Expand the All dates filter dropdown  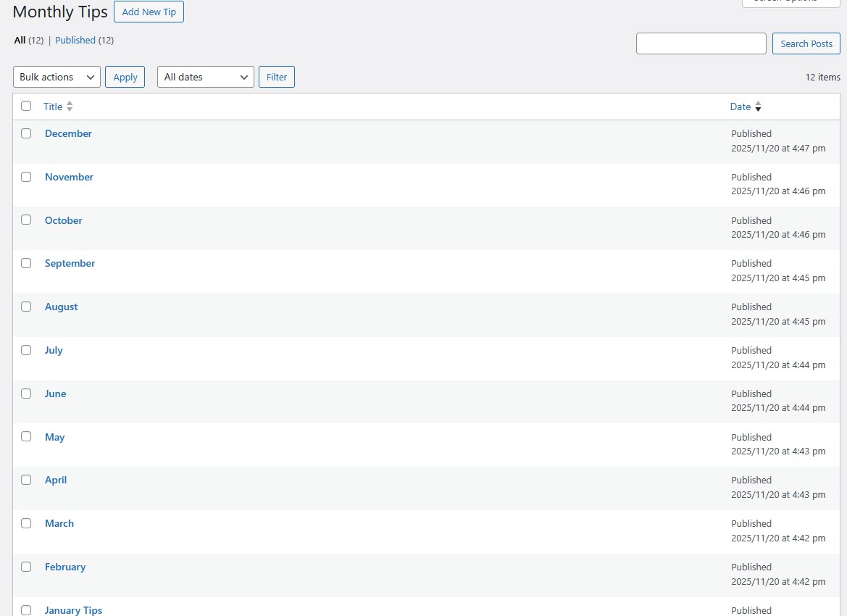pyautogui.click(x=205, y=77)
